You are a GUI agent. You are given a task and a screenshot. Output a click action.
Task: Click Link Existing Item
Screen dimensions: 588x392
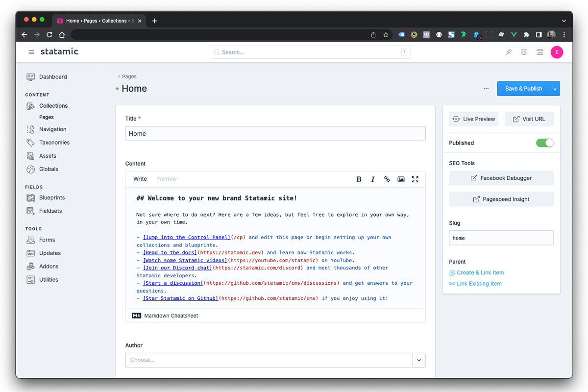click(475, 284)
